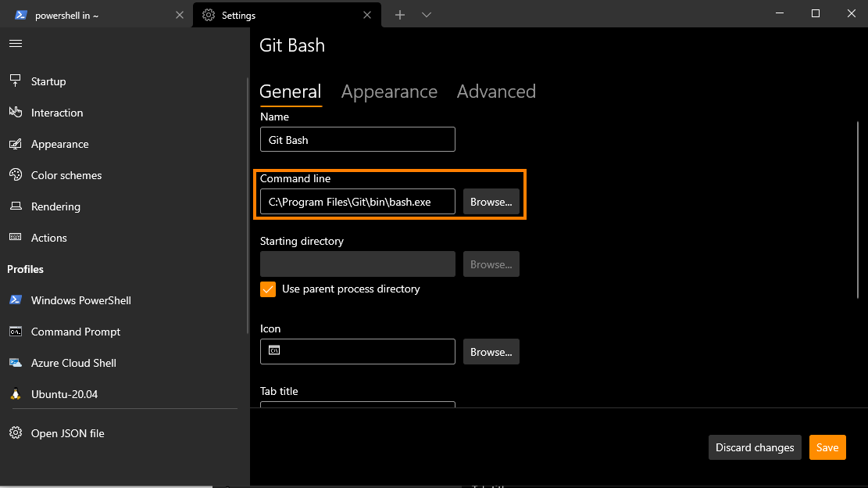Open the hamburger navigation menu
The width and height of the screenshot is (868, 488).
click(16, 43)
